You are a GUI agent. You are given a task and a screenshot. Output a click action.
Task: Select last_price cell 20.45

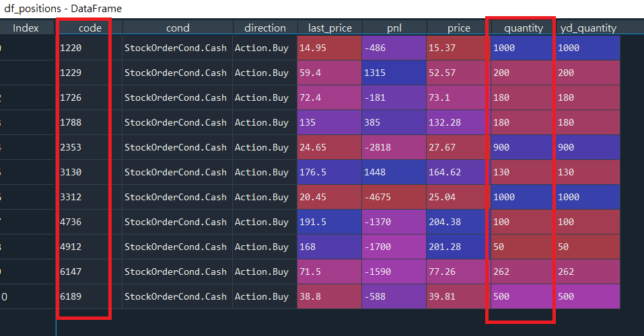(329, 197)
